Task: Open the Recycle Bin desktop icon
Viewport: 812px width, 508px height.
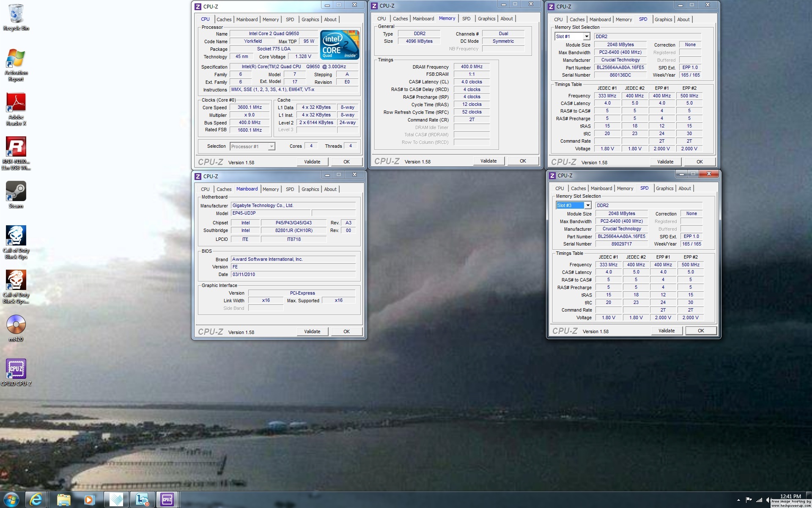Action: [16, 17]
